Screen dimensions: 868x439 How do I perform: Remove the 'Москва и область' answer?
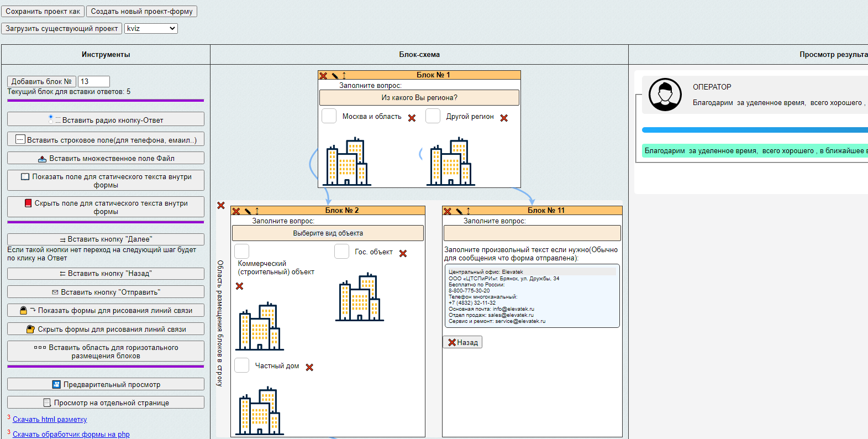(x=412, y=118)
